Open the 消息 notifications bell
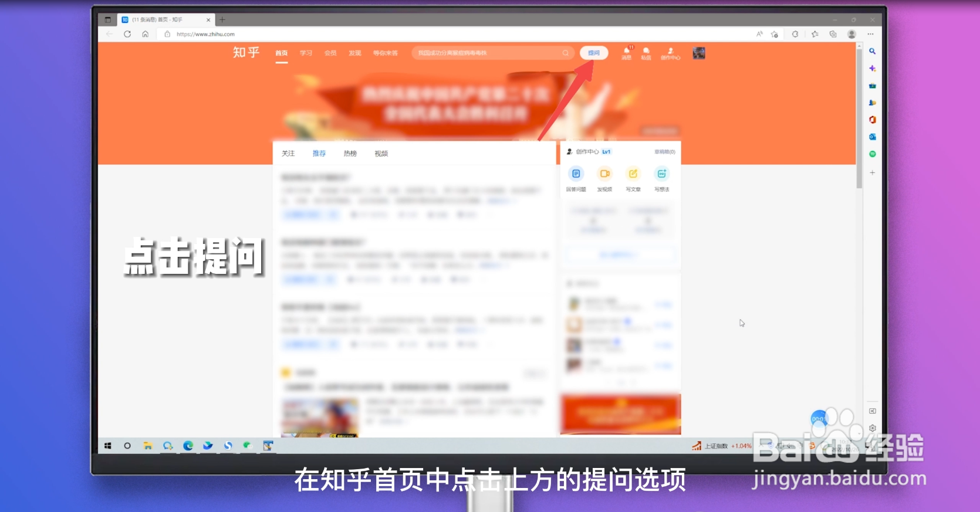Screen dimensions: 980x512 tap(627, 53)
